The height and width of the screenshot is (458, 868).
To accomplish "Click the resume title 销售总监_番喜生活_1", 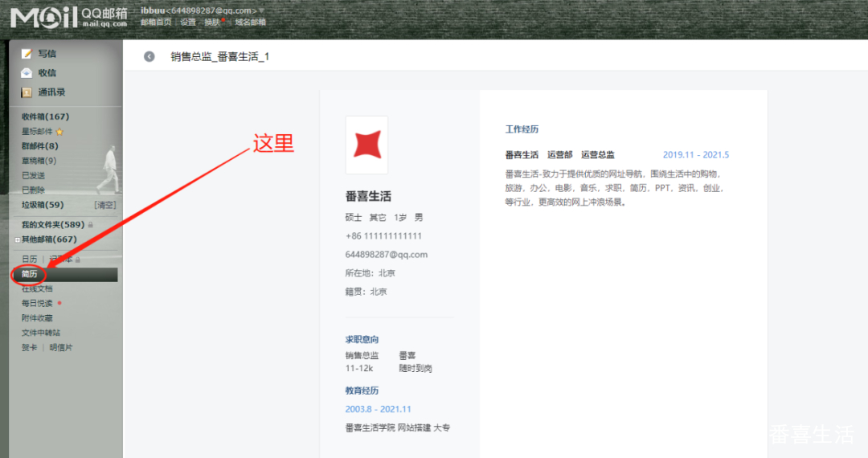I will point(219,56).
